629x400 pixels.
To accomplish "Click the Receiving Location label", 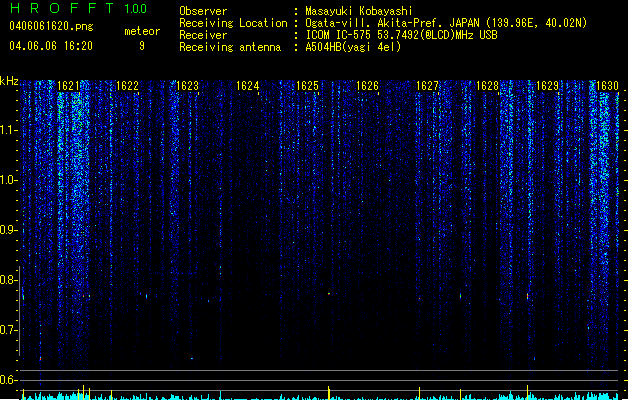I will 233,23.
